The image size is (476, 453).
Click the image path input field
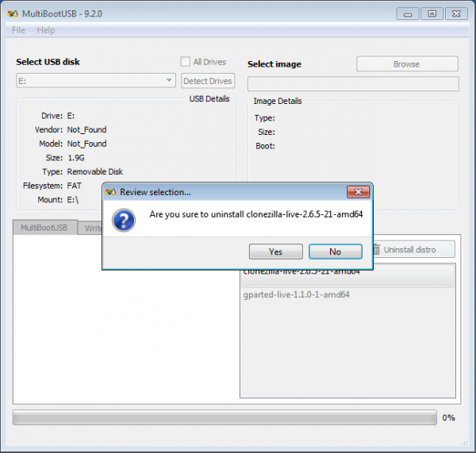tap(353, 84)
